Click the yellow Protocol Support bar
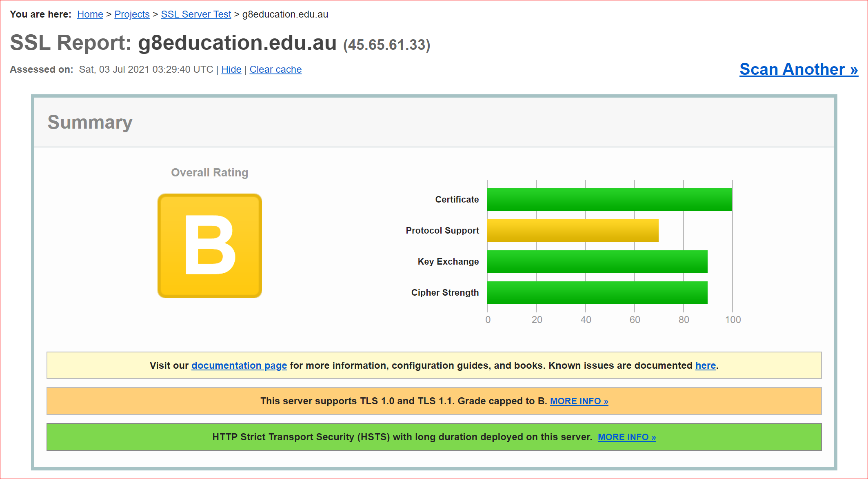The width and height of the screenshot is (868, 479). (573, 231)
